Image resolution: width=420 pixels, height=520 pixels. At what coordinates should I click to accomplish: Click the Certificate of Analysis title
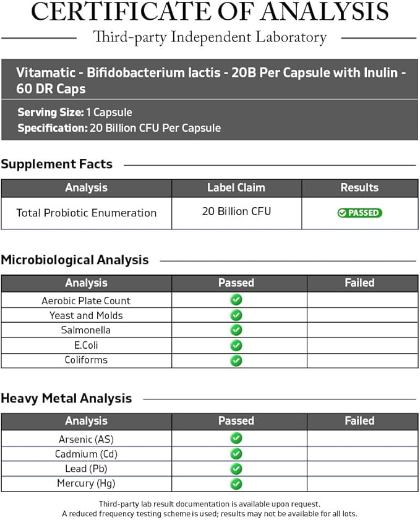(x=210, y=11)
